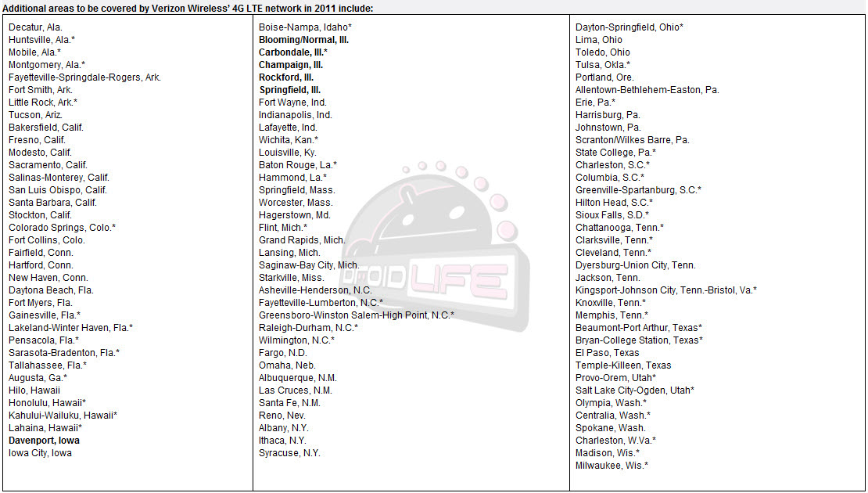
Task: Select 'Spokane, Wash.' entry
Action: (611, 428)
